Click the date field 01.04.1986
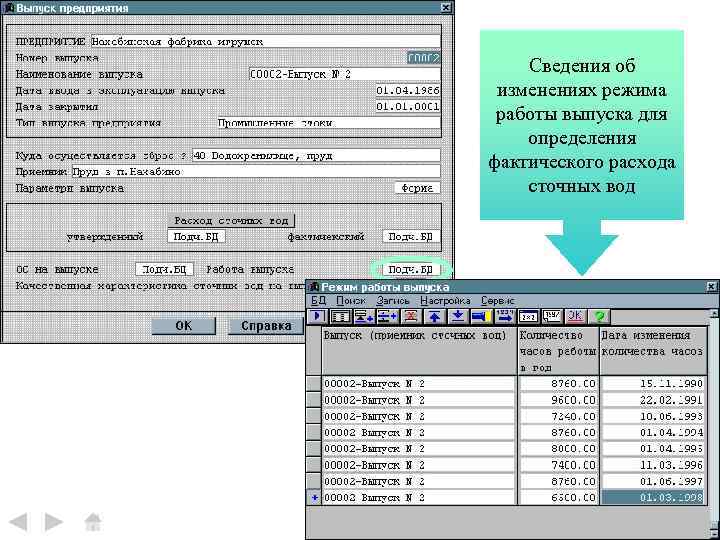Screen dimensions: 720x540 click(408, 90)
